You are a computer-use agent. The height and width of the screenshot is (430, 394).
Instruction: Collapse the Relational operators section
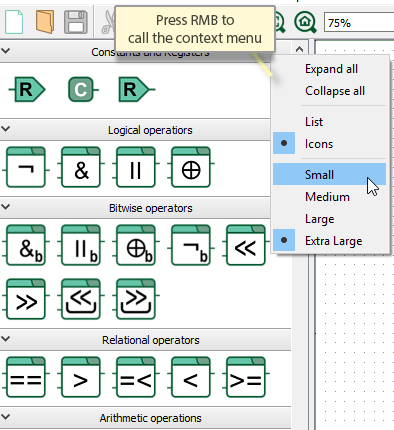[6, 339]
